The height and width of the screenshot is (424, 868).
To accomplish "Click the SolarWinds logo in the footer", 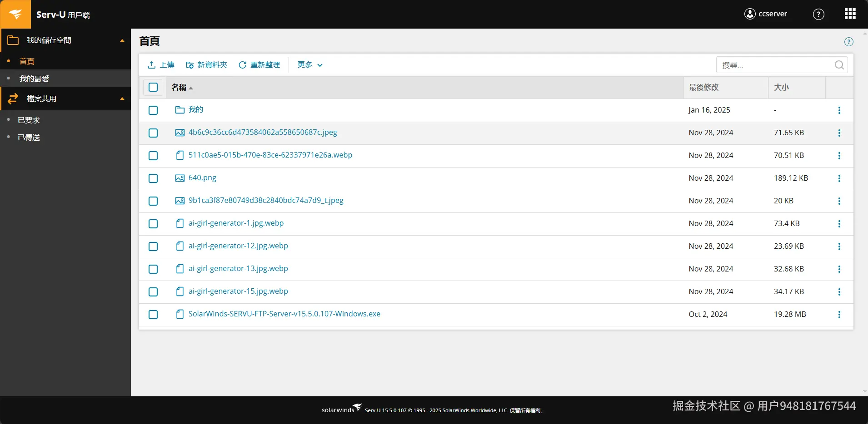I will [x=342, y=409].
